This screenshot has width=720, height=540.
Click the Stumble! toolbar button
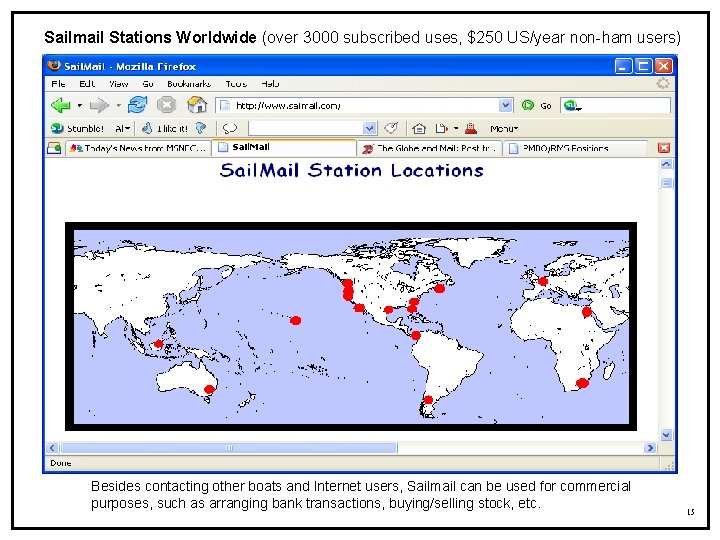pos(77,128)
